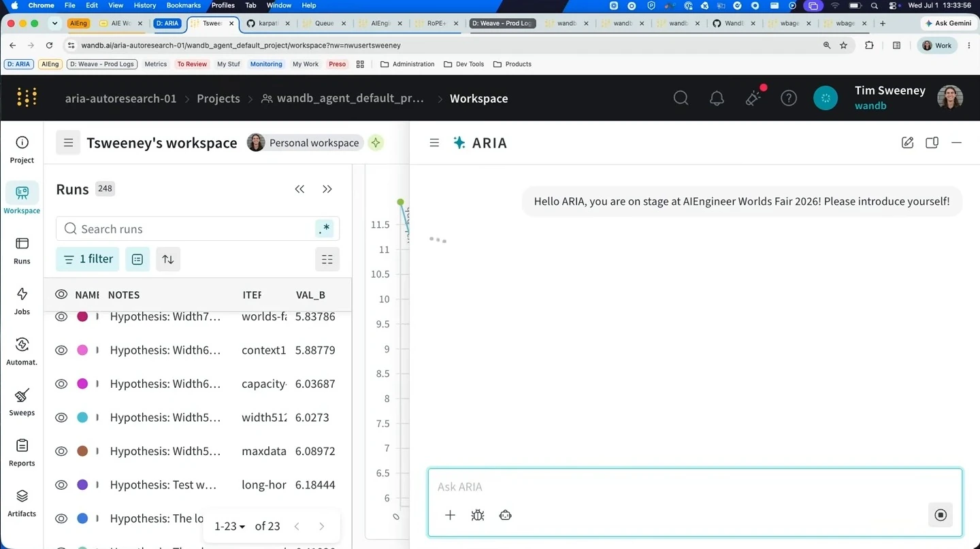Open the To Review bookmark
Screen dimensions: 980x549
[192, 64]
